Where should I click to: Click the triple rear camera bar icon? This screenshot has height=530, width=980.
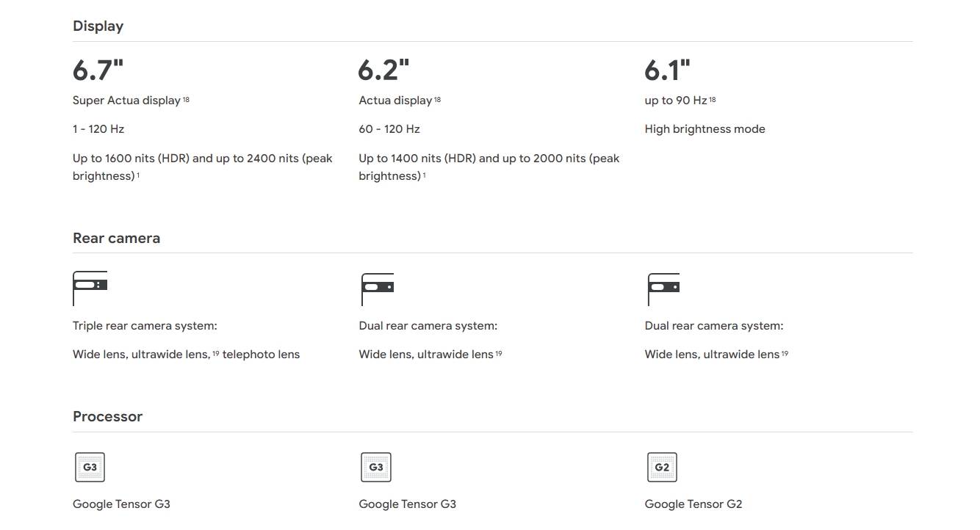(90, 288)
